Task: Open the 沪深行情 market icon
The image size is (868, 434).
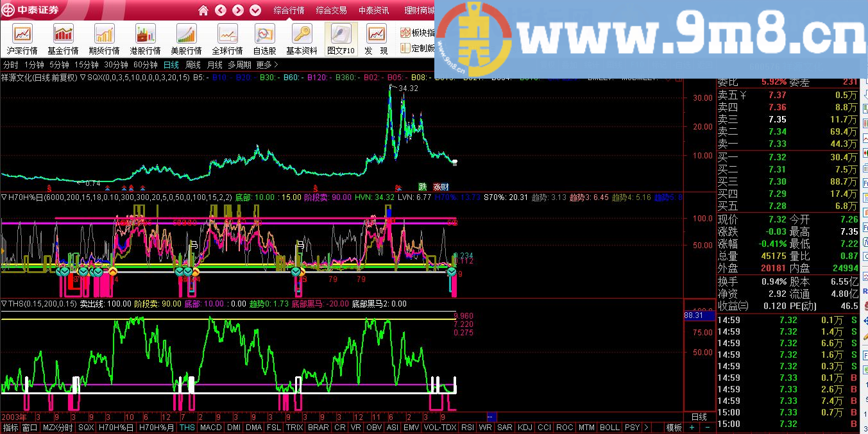Action: 22,40
